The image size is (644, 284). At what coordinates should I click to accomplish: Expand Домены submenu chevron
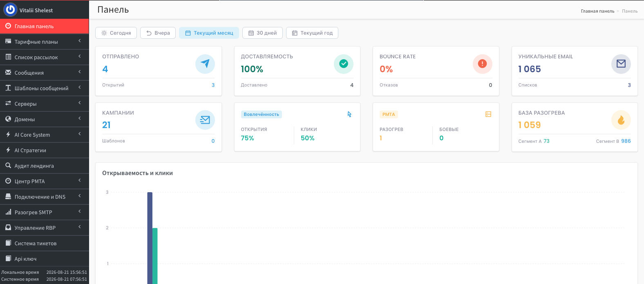[x=80, y=118]
